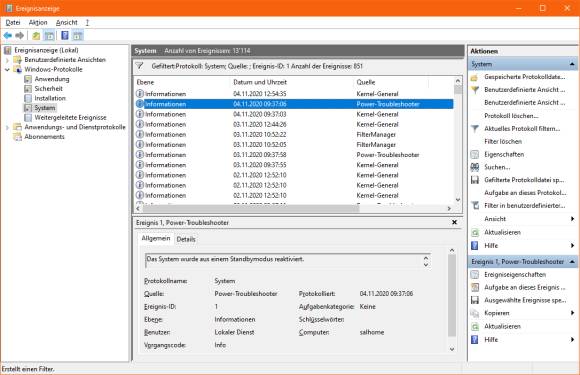Click the green Aktualisieren icon under Ansicht
Viewport: 580px width, 375px height.
coord(475,232)
